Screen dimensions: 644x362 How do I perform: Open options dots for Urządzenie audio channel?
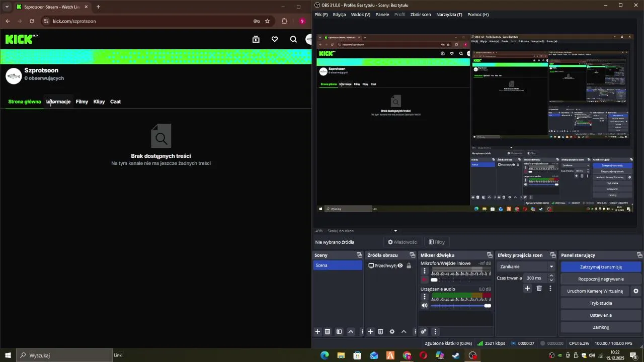point(425,297)
